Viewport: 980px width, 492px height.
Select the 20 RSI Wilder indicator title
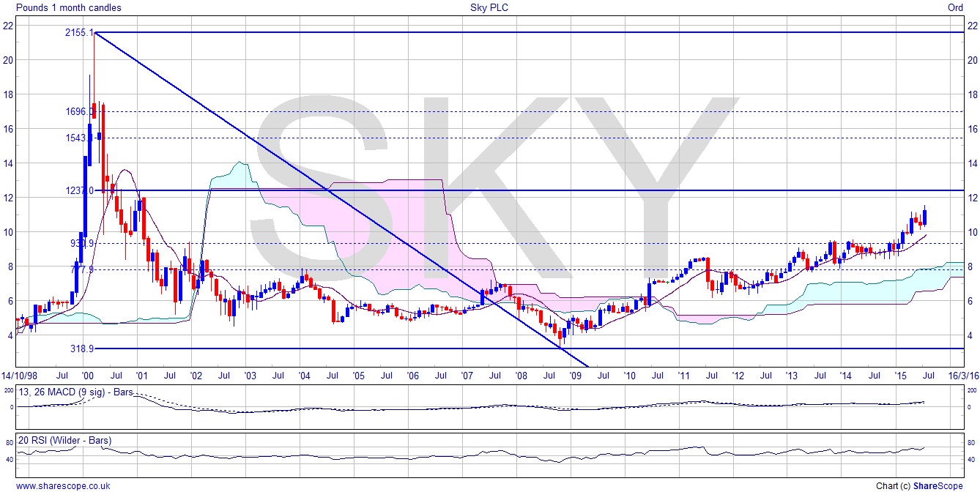click(64, 440)
